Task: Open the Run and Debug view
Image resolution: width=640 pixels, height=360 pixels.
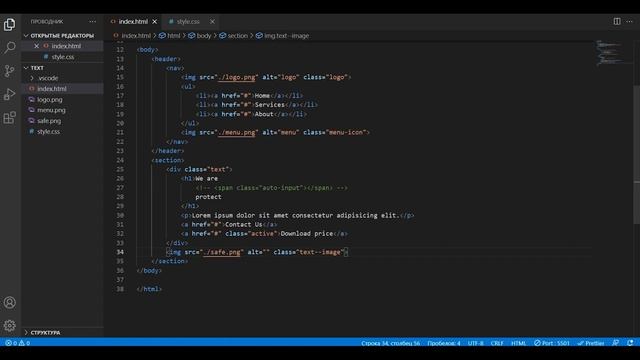Action: click(x=9, y=94)
